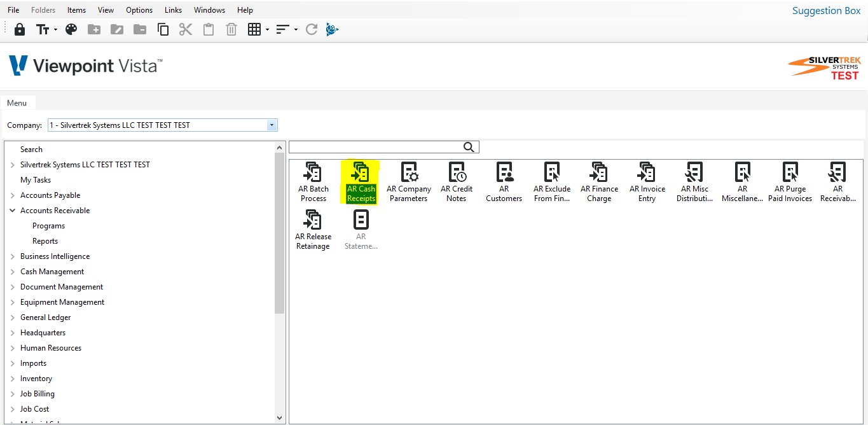Collapse the Accounts Receivable node
The height and width of the screenshot is (425, 868).
(x=12, y=211)
